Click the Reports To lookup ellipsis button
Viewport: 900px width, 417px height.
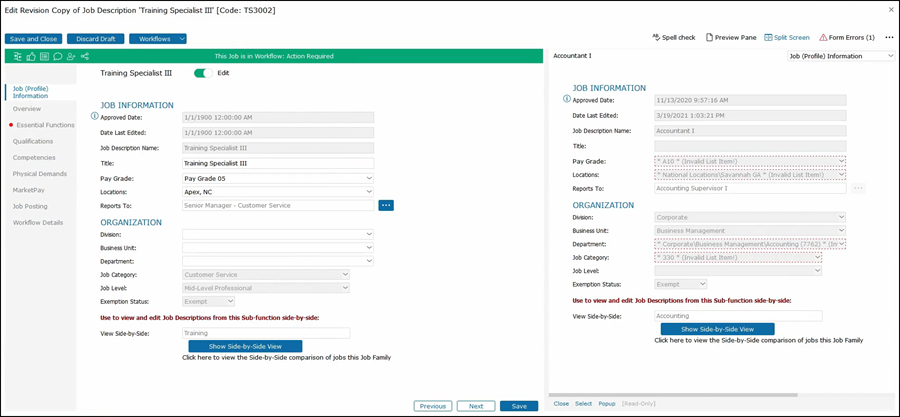tap(387, 205)
